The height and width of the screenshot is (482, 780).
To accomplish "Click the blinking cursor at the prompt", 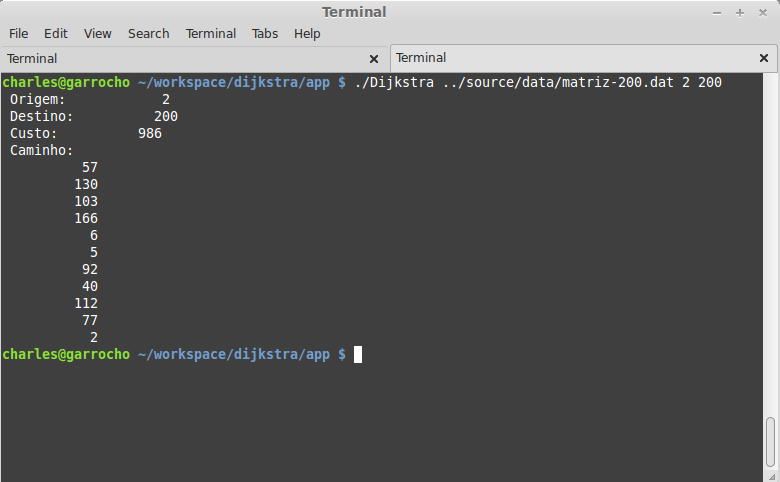I will [358, 355].
